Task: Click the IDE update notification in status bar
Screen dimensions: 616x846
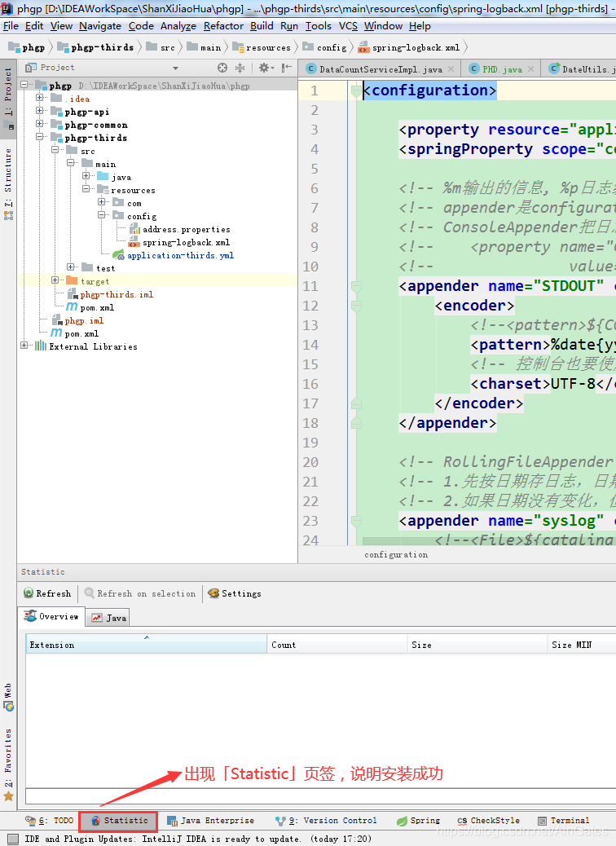Action: coord(197,839)
